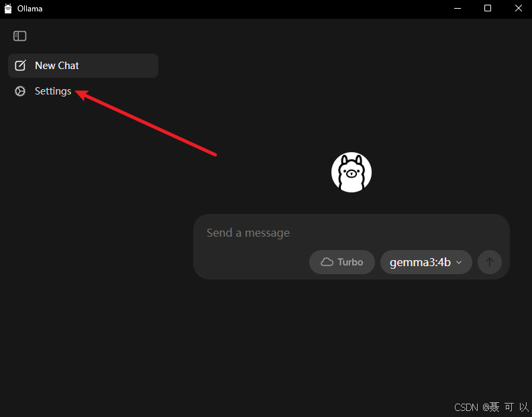Image resolution: width=532 pixels, height=417 pixels.
Task: Click the Ollama llama logo in the center
Action: point(352,172)
